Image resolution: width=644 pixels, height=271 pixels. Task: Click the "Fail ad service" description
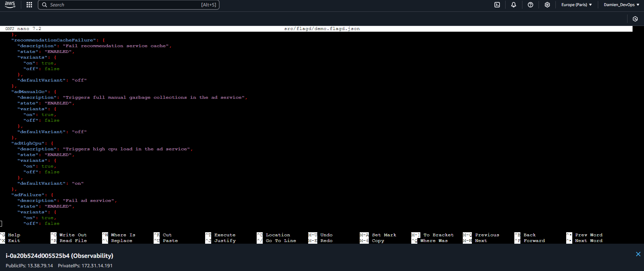tap(89, 201)
